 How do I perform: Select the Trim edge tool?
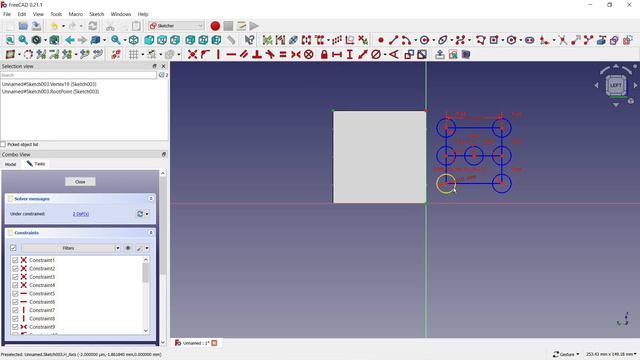click(x=563, y=40)
